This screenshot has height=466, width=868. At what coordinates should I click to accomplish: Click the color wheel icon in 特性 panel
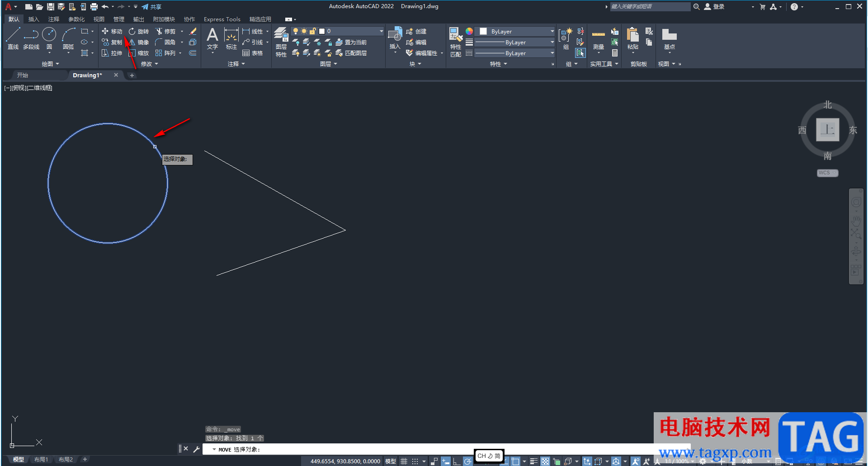click(469, 31)
